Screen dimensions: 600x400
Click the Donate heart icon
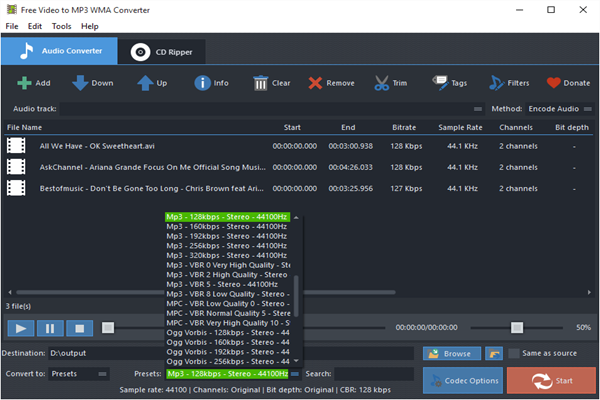[554, 83]
